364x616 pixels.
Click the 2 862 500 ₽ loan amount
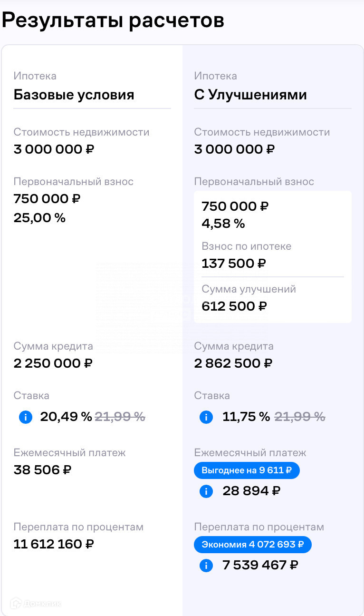(233, 363)
